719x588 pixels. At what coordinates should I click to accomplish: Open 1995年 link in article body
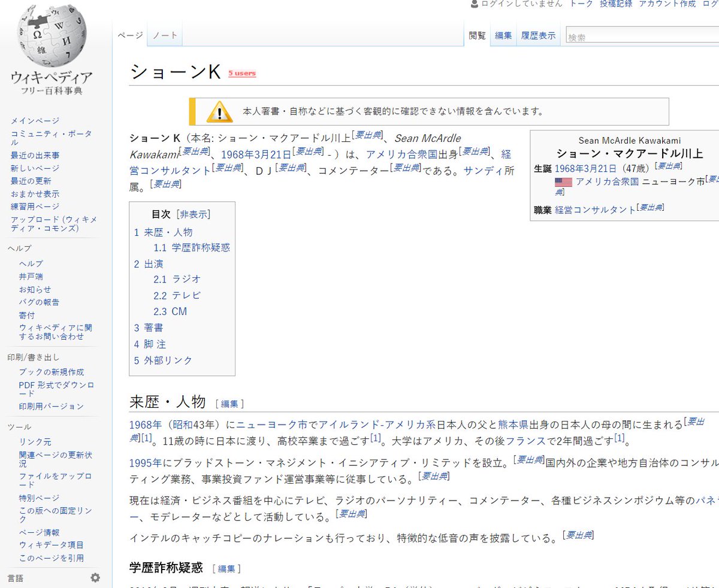click(x=146, y=463)
